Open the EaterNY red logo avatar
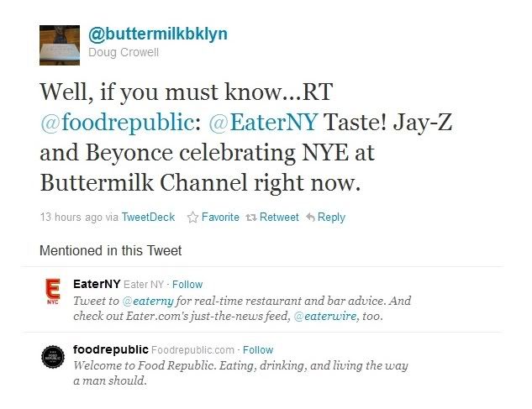Screen dimensions: 532x409 pos(53,291)
